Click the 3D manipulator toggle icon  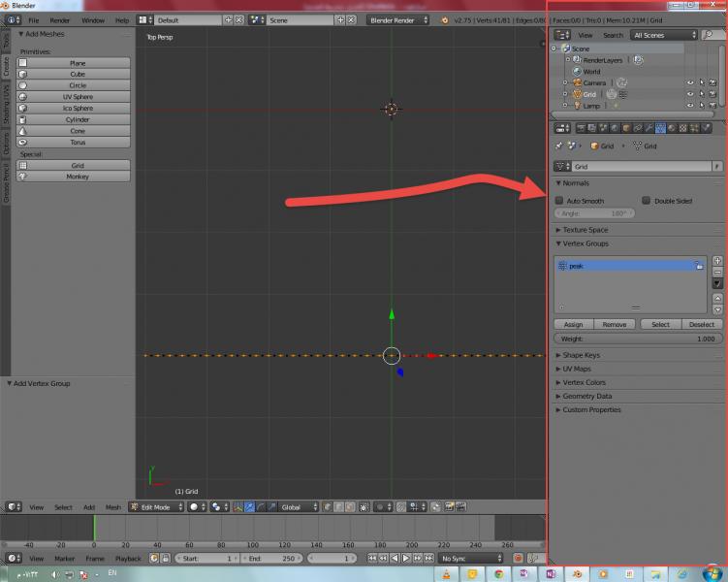tap(238, 506)
